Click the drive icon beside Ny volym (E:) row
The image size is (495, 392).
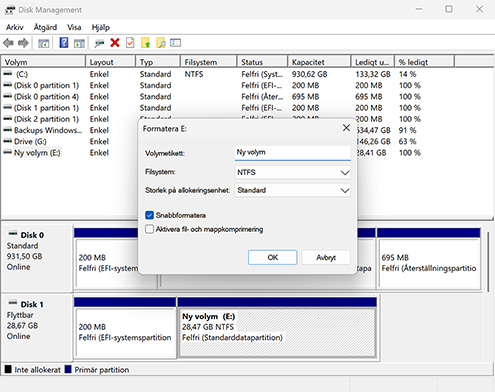8,152
